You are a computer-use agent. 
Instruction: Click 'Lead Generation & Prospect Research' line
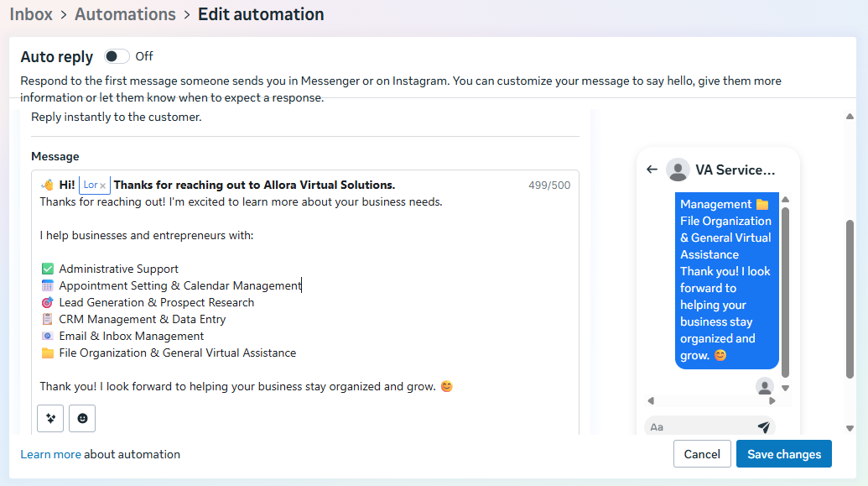[157, 302]
